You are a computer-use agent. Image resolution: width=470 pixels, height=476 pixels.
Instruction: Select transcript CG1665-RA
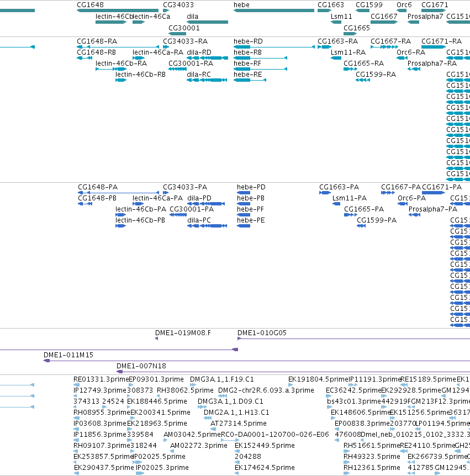363,64
